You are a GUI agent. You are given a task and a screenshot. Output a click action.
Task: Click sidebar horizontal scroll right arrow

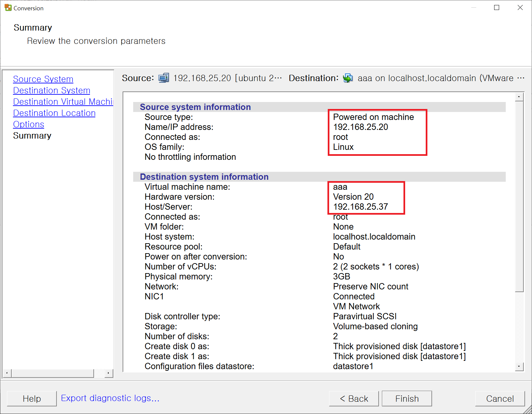109,373
